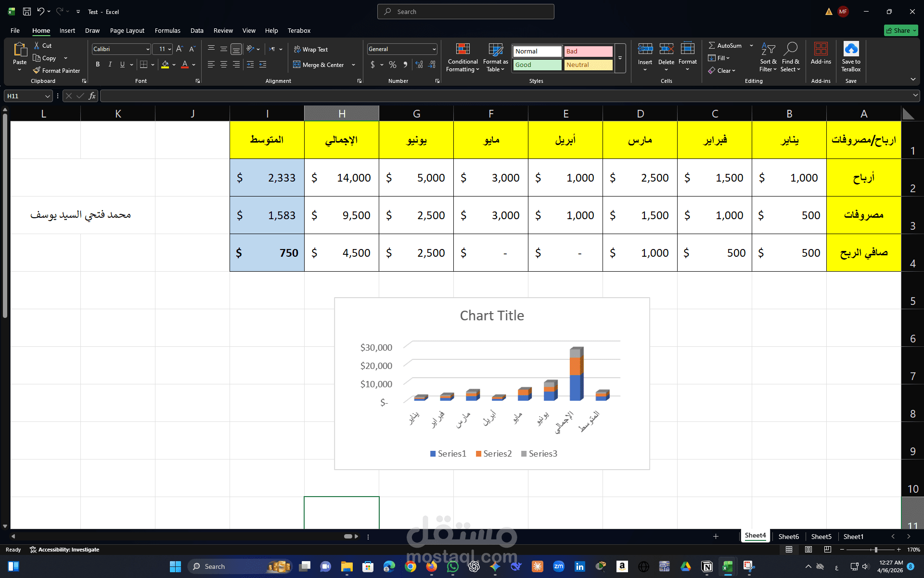Image resolution: width=924 pixels, height=578 pixels.
Task: Toggle Wrap Text option
Action: tap(311, 50)
